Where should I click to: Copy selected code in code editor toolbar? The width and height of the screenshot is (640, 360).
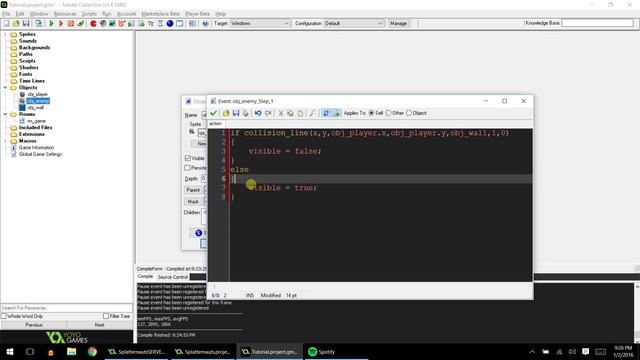click(x=290, y=113)
